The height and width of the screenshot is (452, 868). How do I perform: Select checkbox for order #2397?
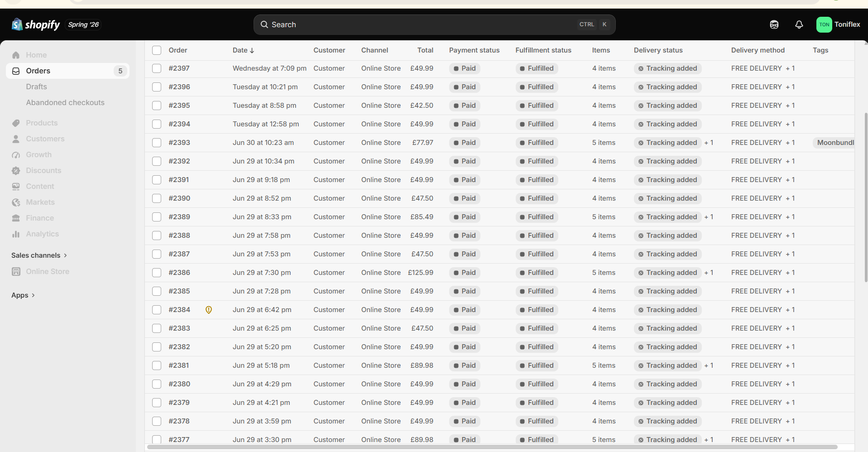point(157,68)
